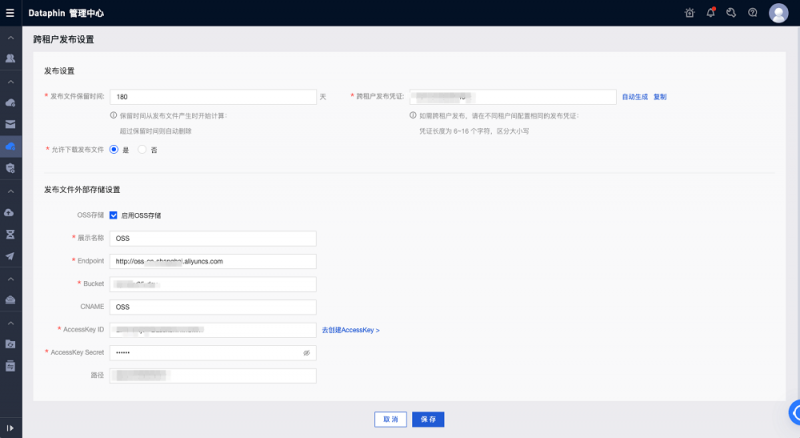Viewport: 800px width, 438px height.
Task: Collapse the topmost sidebar section chevron
Action: pyautogui.click(x=10, y=37)
